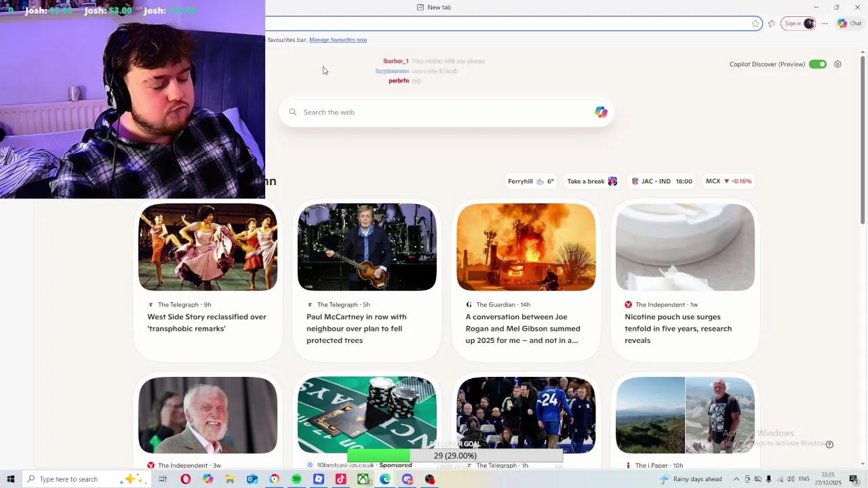The image size is (868, 488).
Task: Open Google Chrome from the taskbar
Action: [x=274, y=479]
